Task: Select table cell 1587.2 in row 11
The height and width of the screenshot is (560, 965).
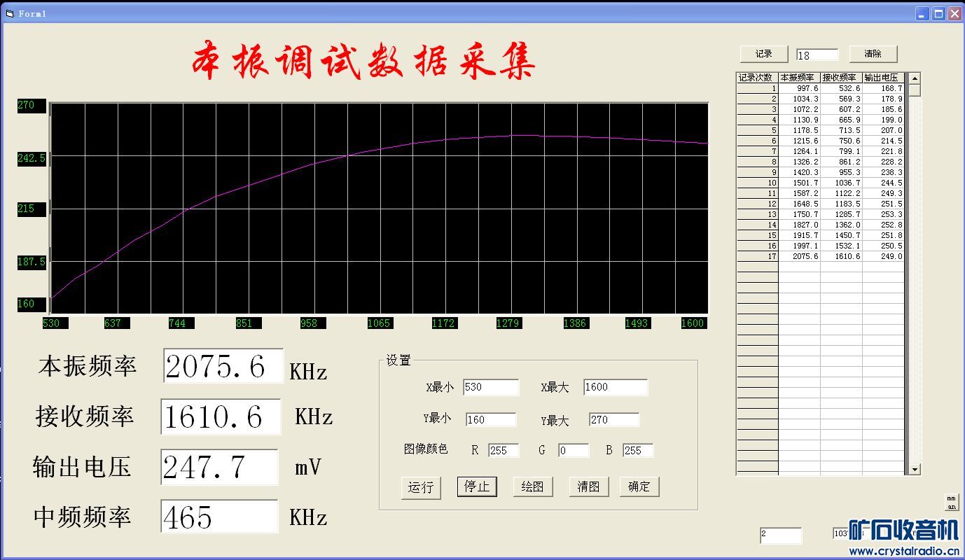Action: (x=799, y=194)
